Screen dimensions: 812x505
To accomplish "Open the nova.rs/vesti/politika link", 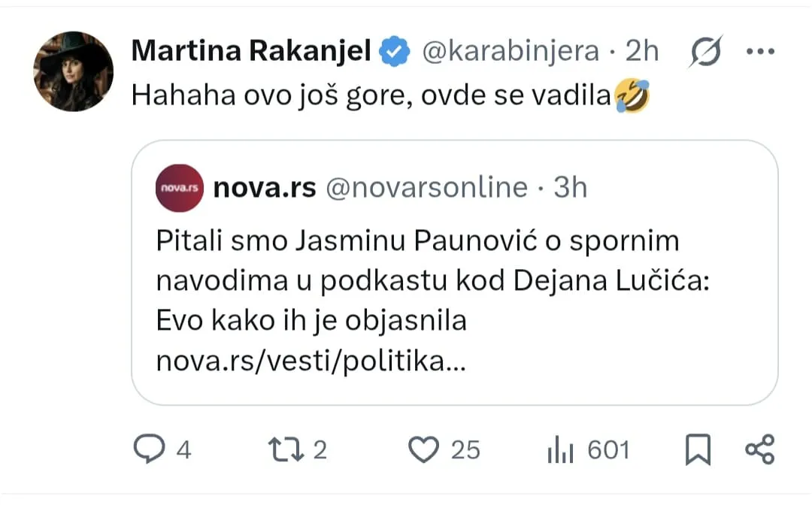I will coord(311,361).
